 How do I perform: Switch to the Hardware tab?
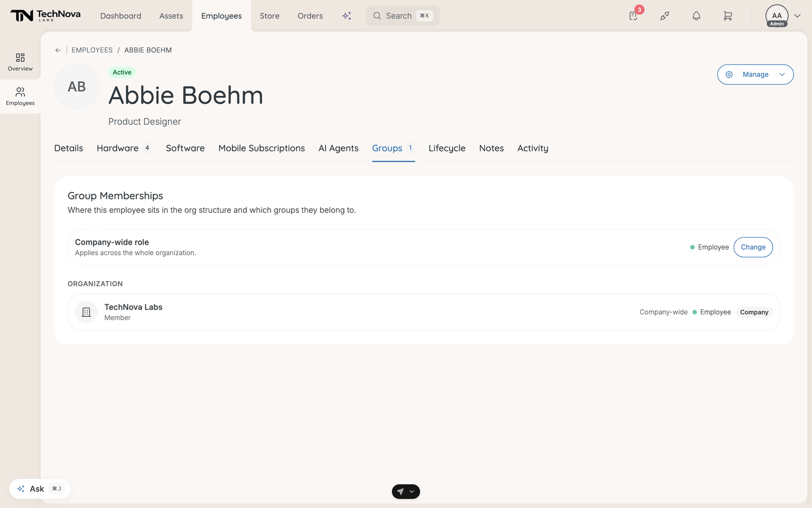124,148
